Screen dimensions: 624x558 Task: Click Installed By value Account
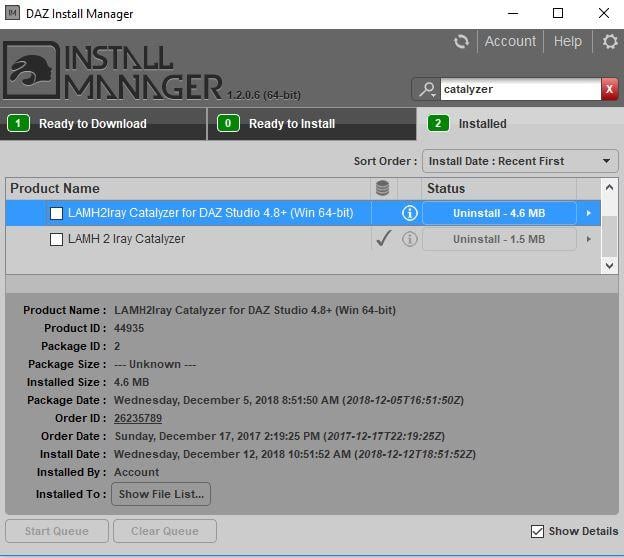point(136,472)
